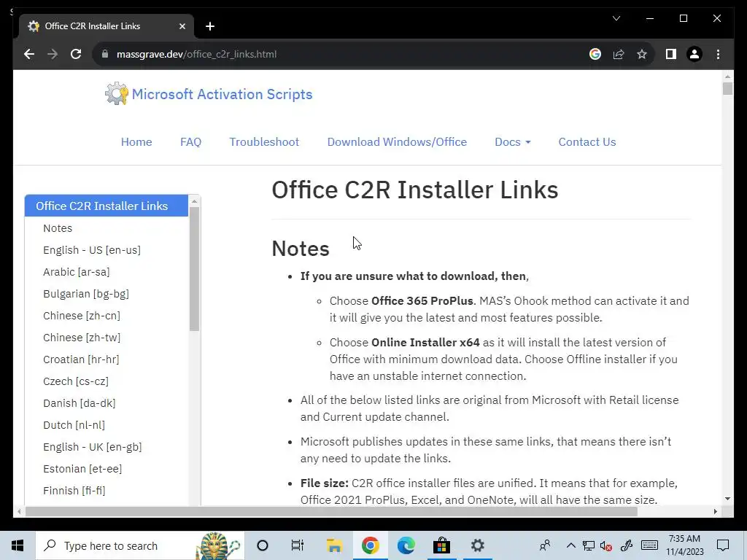Jump to Chinese [zh-cn] section

pos(82,316)
